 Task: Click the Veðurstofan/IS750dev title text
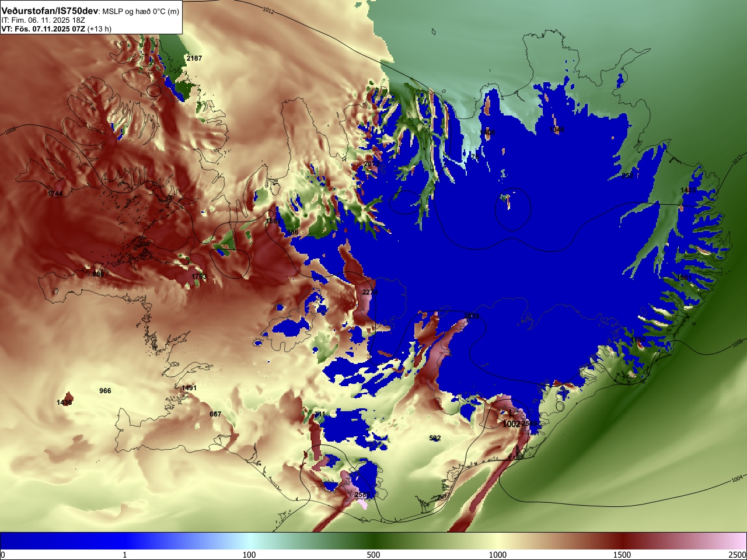tap(50, 11)
